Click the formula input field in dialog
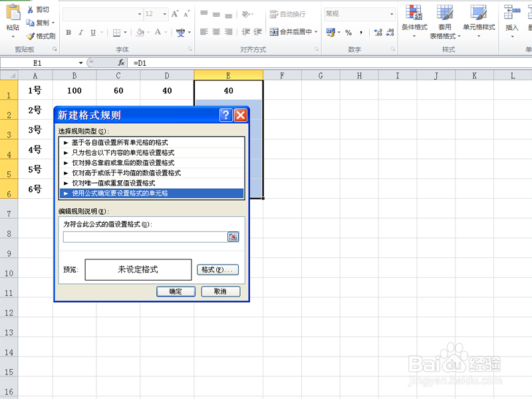 coord(145,237)
